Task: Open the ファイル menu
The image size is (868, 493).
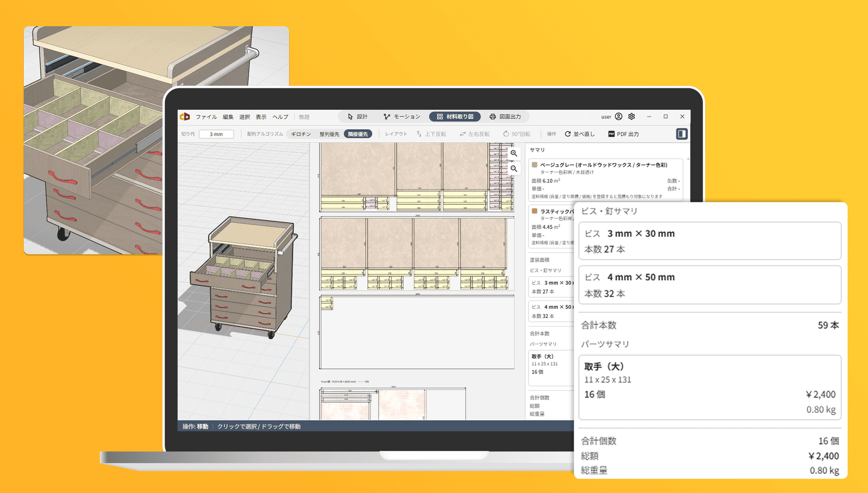Action: [x=206, y=117]
